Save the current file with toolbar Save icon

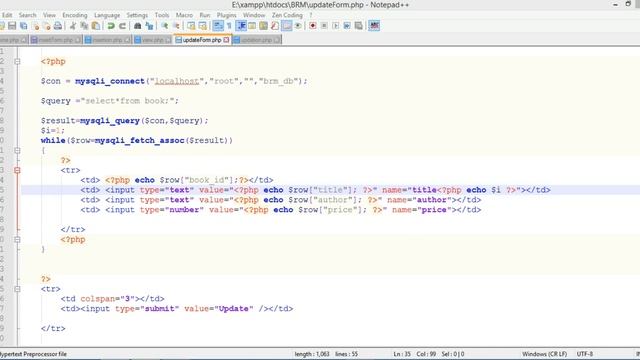coord(12,26)
